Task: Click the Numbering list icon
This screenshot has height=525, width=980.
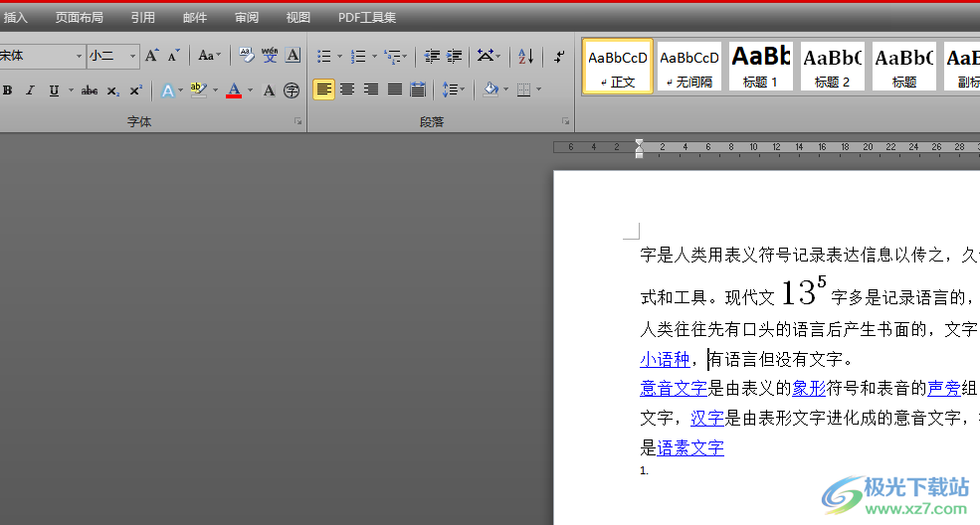Action: [x=358, y=57]
